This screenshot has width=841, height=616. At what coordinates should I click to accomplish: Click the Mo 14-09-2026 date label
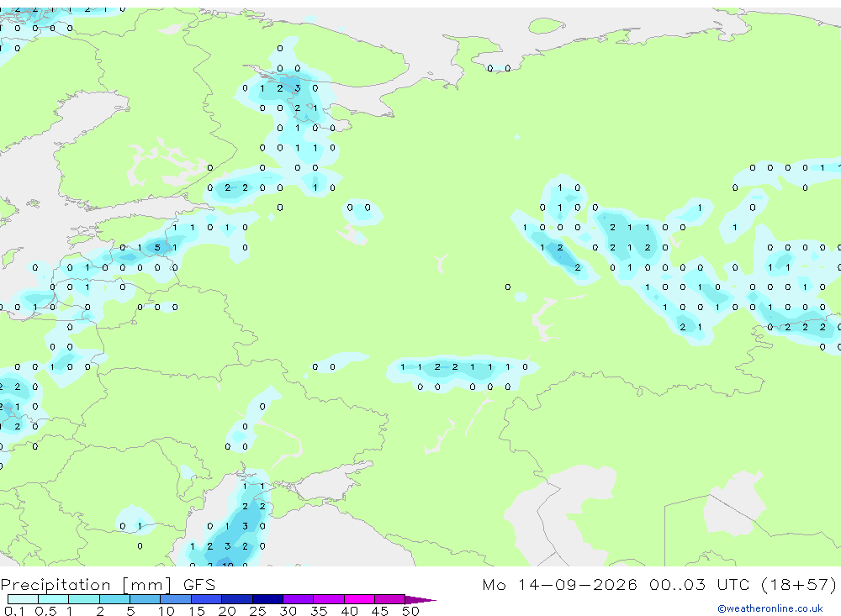click(x=559, y=584)
